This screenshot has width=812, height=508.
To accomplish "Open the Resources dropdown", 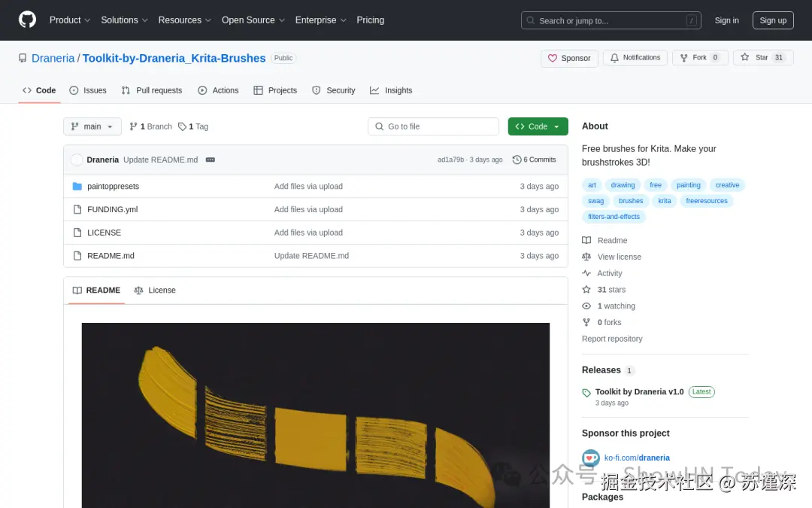I will (x=184, y=20).
